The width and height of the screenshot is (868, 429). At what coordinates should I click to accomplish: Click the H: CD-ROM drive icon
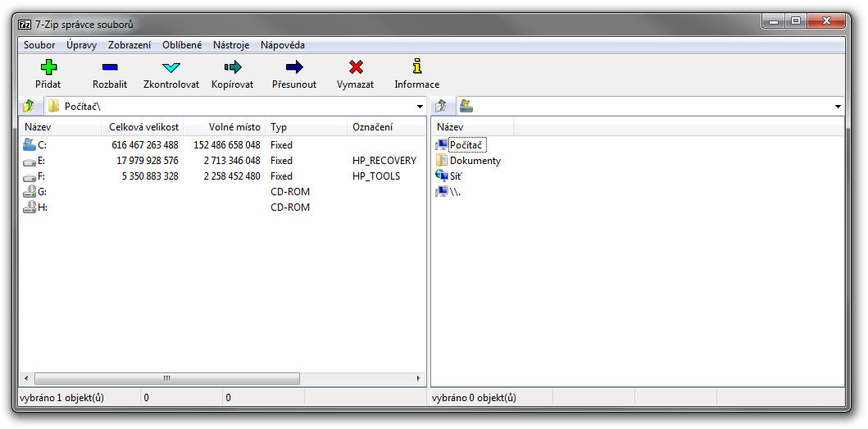tap(30, 208)
